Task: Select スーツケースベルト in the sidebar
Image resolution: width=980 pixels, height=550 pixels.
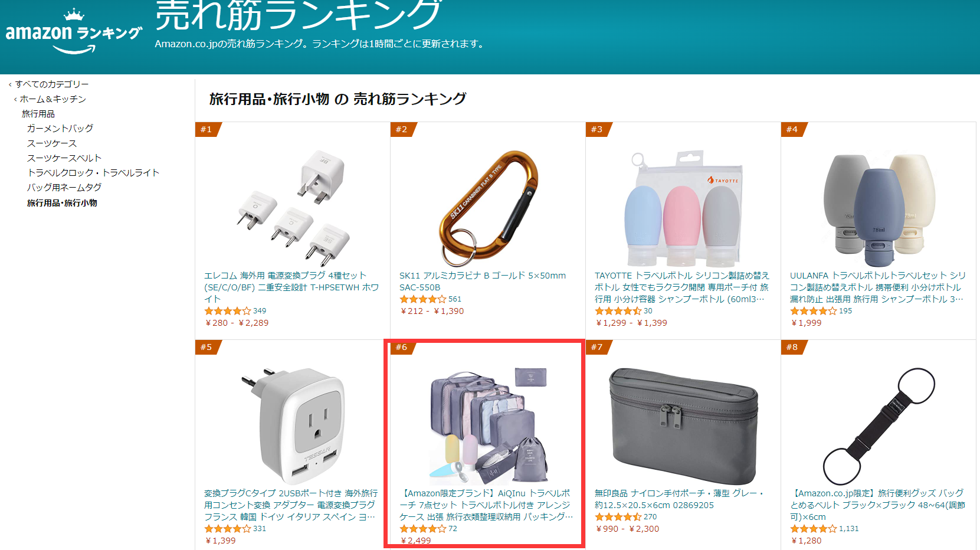Action: coord(64,158)
